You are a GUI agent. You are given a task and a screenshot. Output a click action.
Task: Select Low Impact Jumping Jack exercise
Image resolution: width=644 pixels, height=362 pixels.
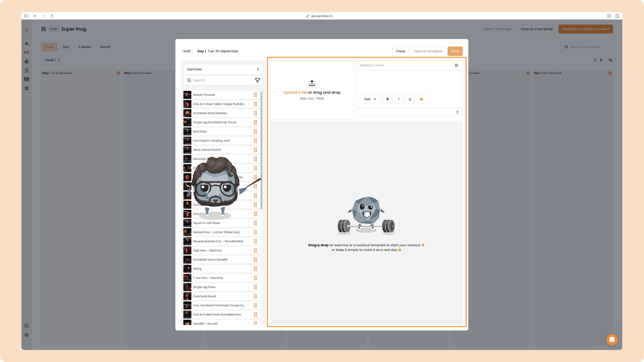(221, 141)
